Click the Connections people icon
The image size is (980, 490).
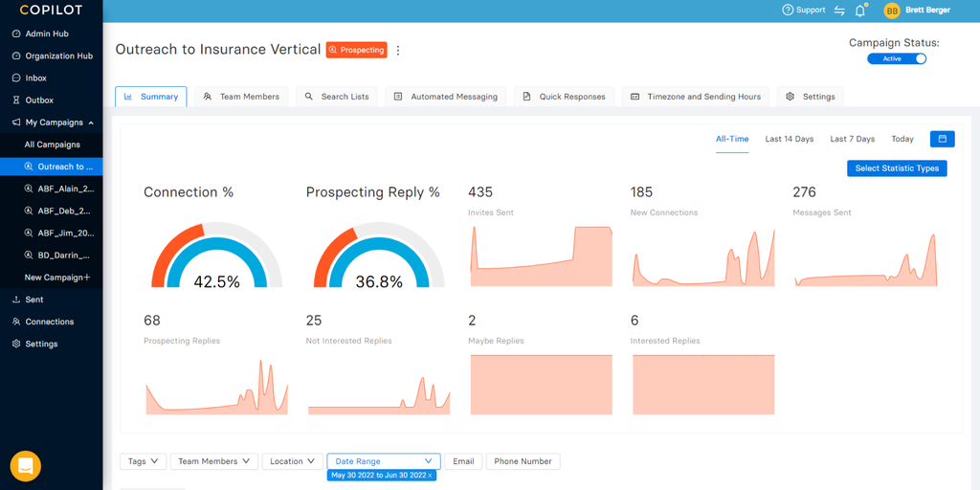click(16, 322)
